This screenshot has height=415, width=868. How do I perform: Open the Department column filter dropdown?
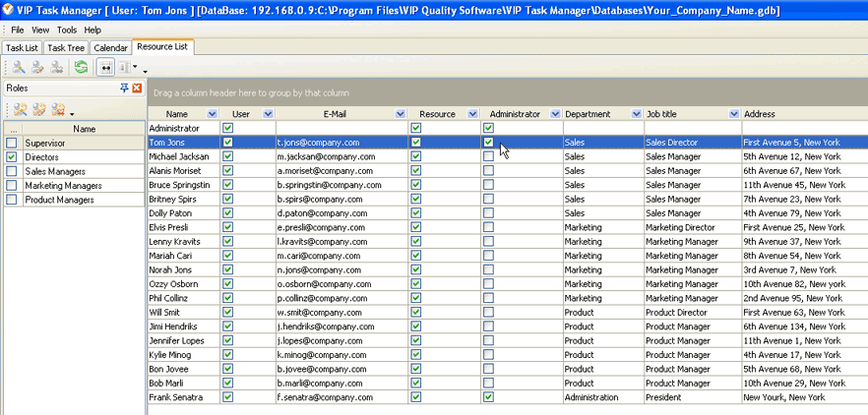coord(636,114)
